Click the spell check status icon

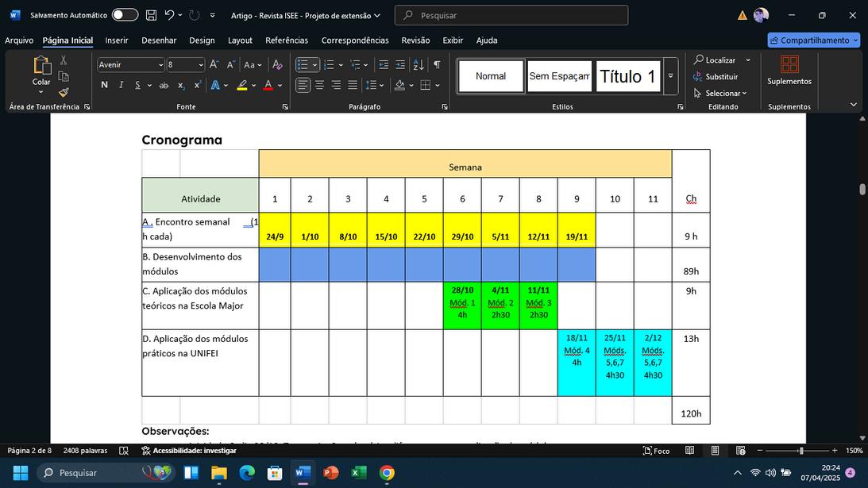point(124,451)
